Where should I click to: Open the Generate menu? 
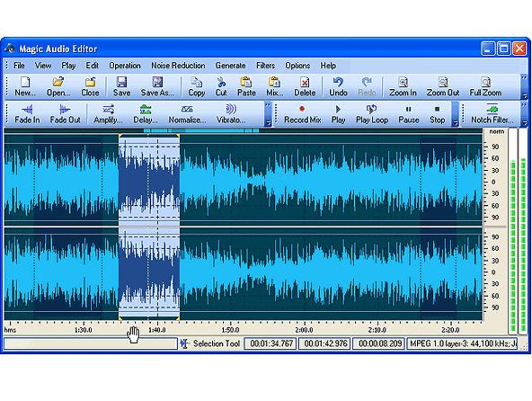230,66
